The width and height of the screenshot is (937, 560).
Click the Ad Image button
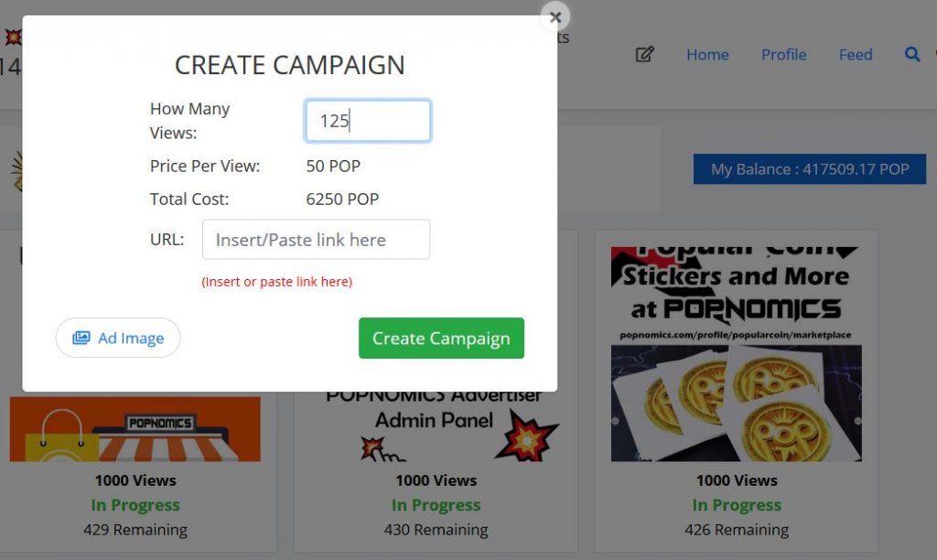click(118, 338)
